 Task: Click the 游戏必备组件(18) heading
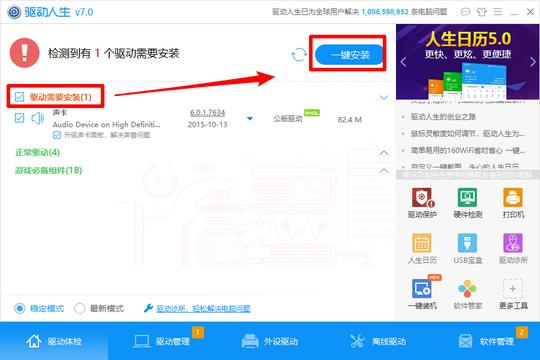point(49,170)
